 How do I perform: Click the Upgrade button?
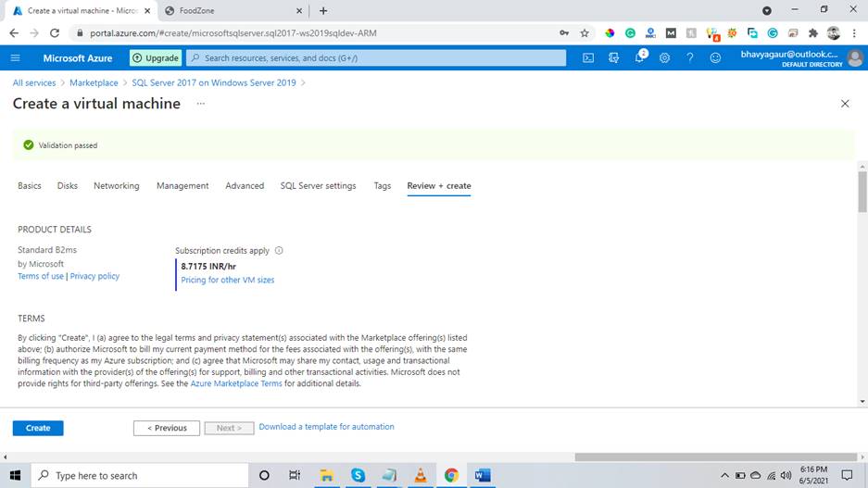click(x=156, y=57)
